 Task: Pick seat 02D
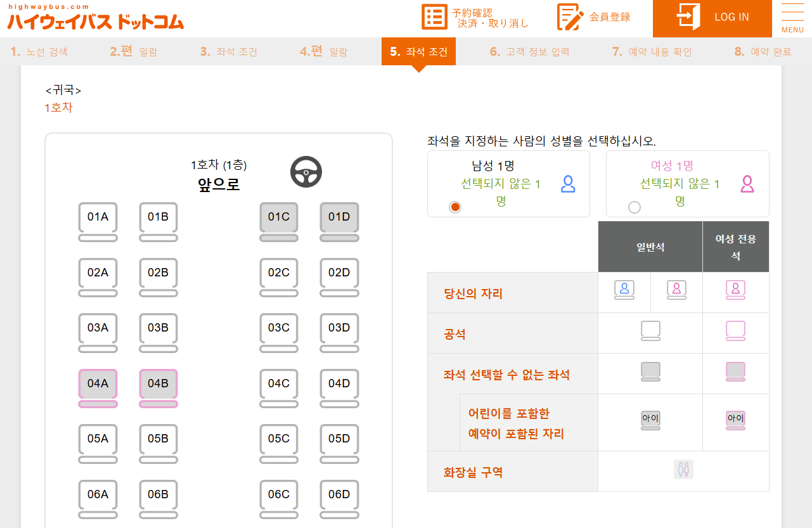339,278
